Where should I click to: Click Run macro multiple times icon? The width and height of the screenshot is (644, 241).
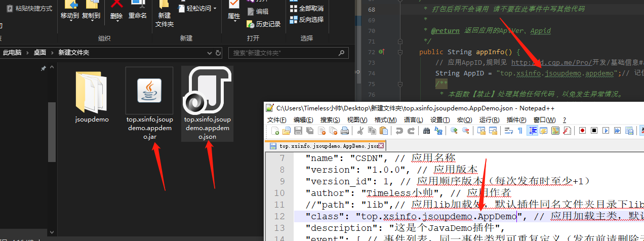[x=617, y=131]
